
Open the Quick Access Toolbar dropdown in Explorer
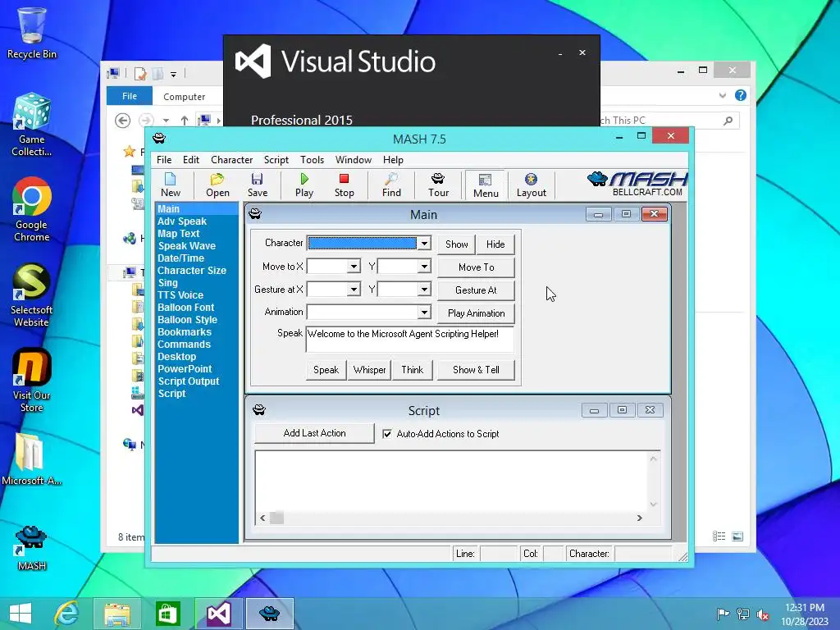174,74
